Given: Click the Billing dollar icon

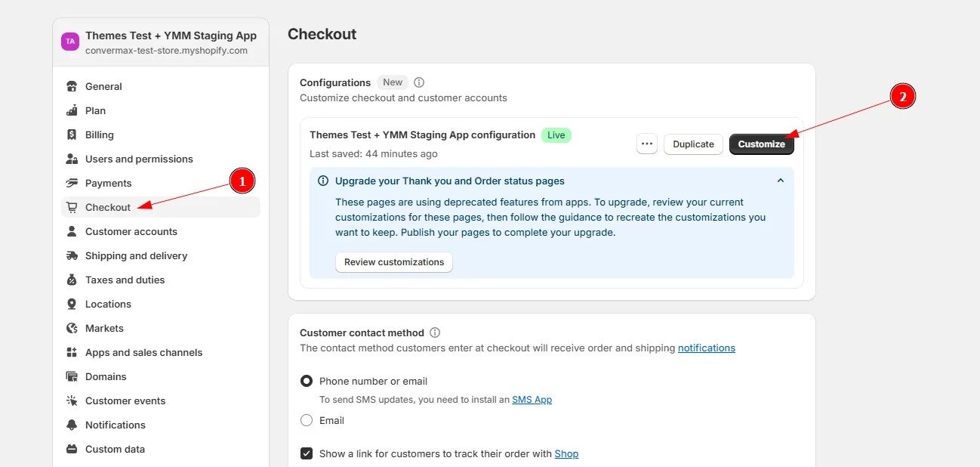Looking at the screenshot, I should [72, 135].
